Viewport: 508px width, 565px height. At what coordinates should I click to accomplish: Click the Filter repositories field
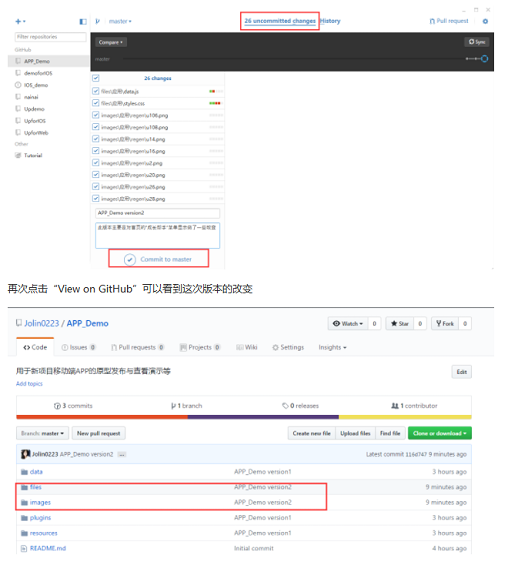[50, 37]
